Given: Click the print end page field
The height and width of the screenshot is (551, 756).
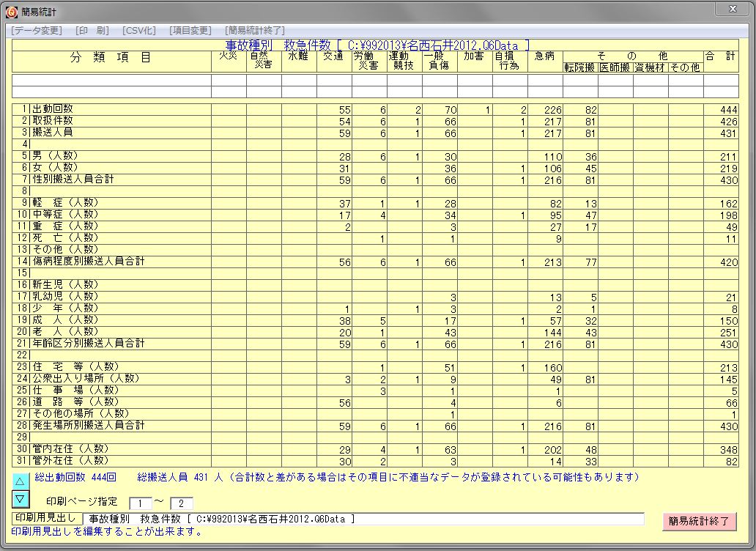Looking at the screenshot, I should coord(181,503).
